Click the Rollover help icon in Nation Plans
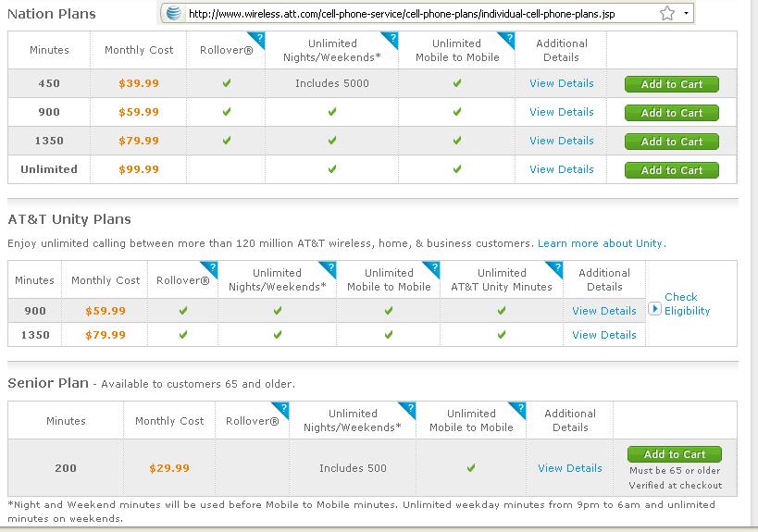The height and width of the screenshot is (532, 758). (x=259, y=39)
